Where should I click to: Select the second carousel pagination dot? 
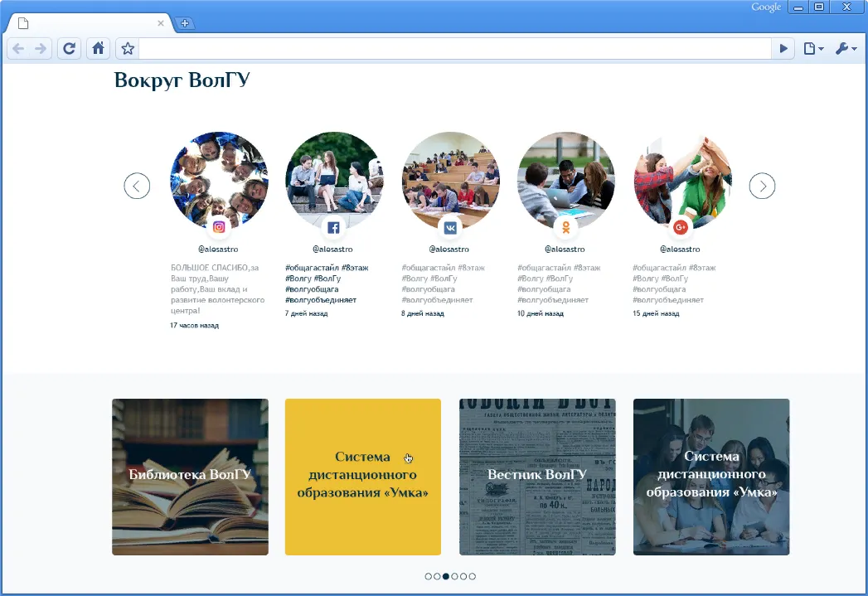pos(437,576)
